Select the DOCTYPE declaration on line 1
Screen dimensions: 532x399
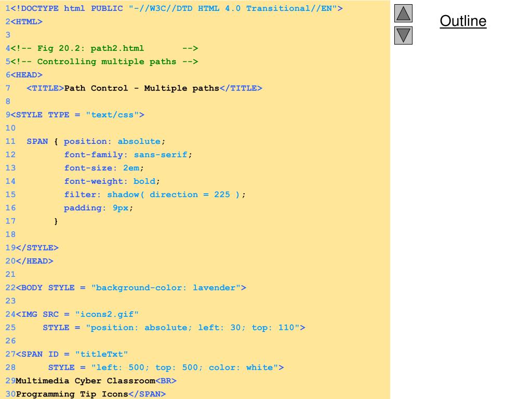coord(177,8)
